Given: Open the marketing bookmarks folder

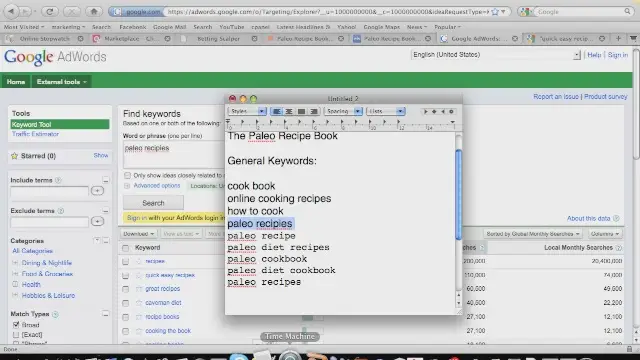Looking at the screenshot, I should [68, 27].
